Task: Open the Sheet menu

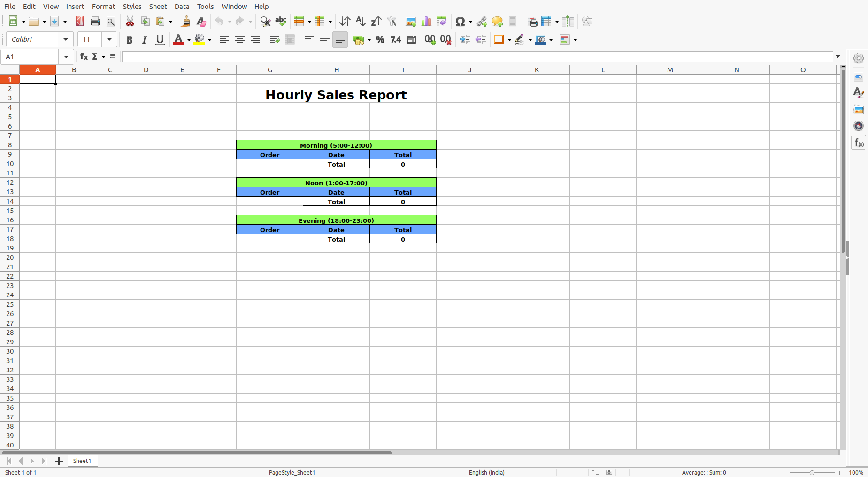Action: coord(158,6)
